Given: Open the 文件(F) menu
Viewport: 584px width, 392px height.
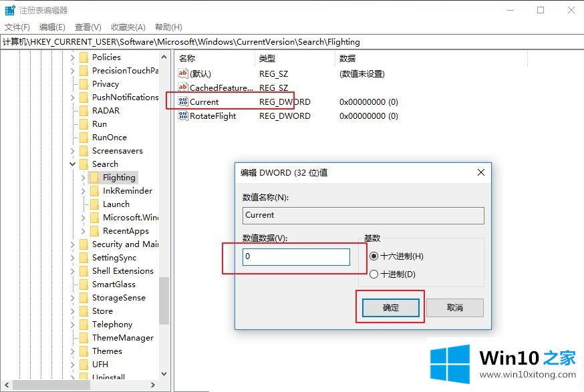Looking at the screenshot, I should (x=17, y=27).
